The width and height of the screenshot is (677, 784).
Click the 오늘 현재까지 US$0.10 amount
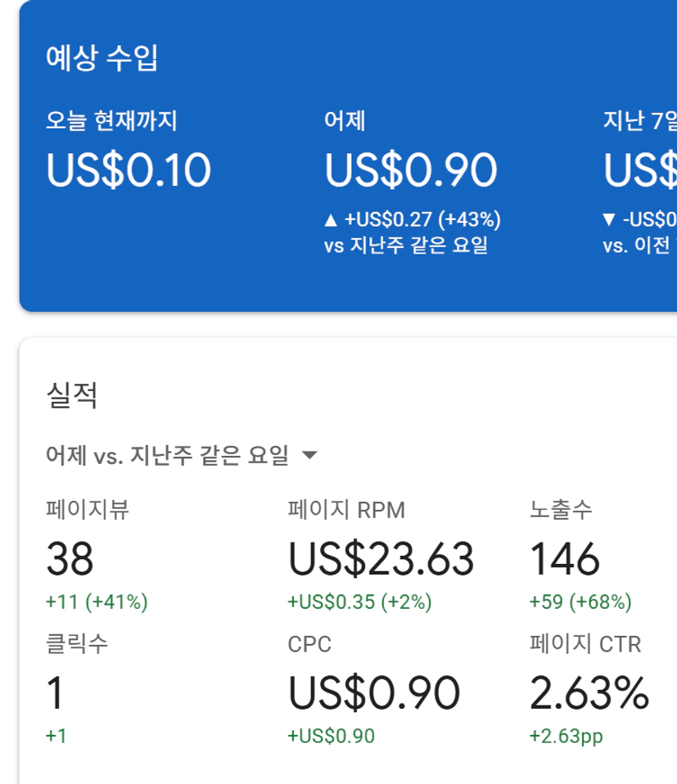click(x=129, y=170)
